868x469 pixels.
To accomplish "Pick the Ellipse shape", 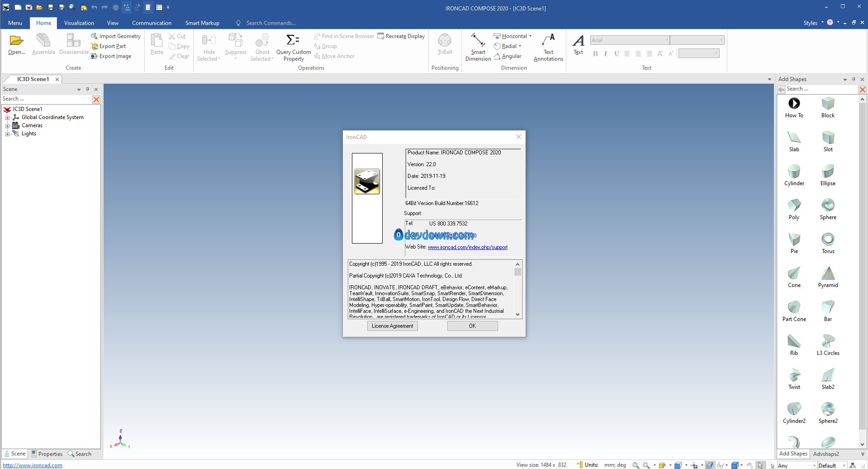I will pos(828,175).
